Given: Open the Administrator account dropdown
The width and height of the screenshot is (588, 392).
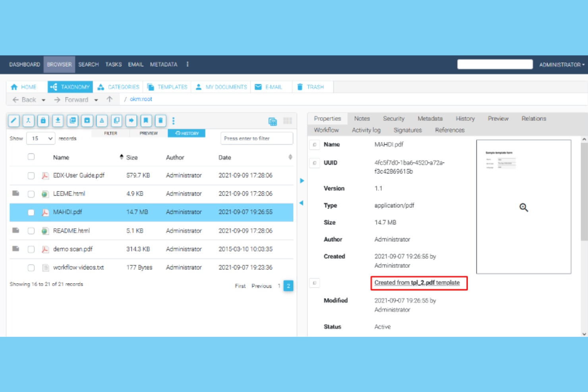Looking at the screenshot, I should tap(561, 64).
